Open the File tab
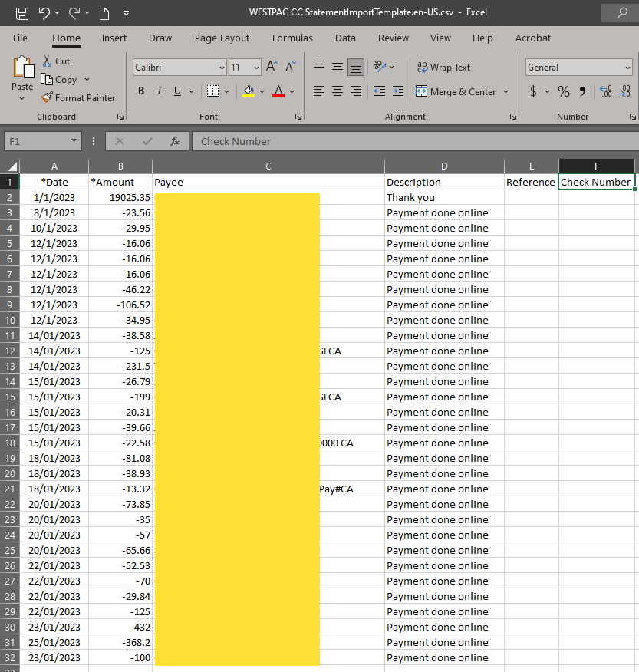 point(20,38)
